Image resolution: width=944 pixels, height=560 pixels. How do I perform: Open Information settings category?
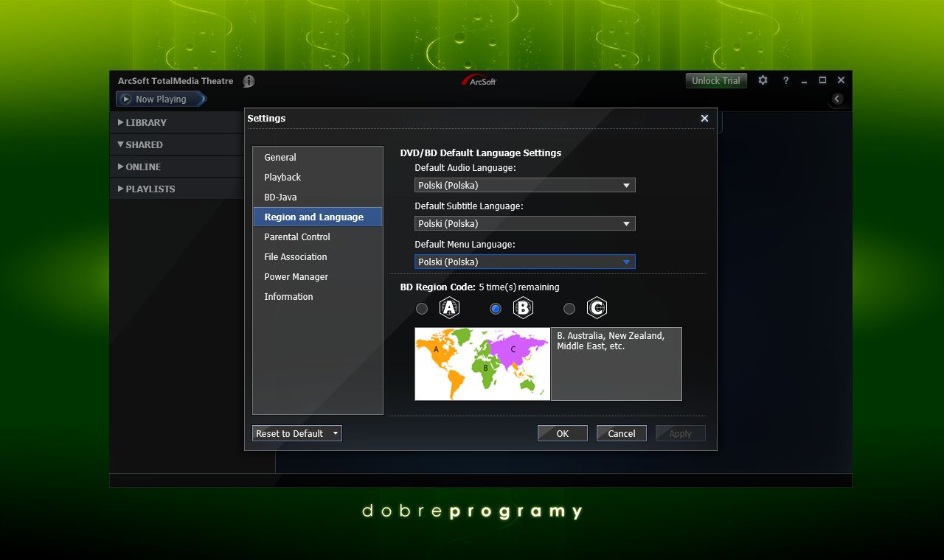318,296
